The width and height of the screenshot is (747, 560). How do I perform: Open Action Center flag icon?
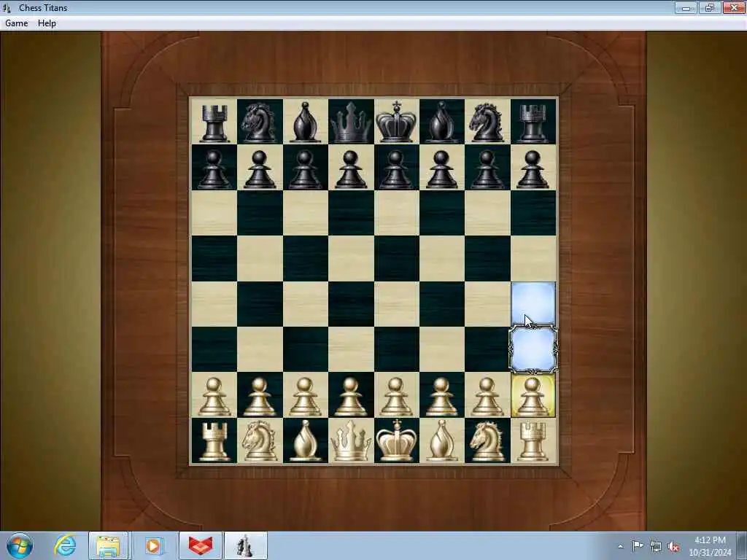(x=638, y=545)
